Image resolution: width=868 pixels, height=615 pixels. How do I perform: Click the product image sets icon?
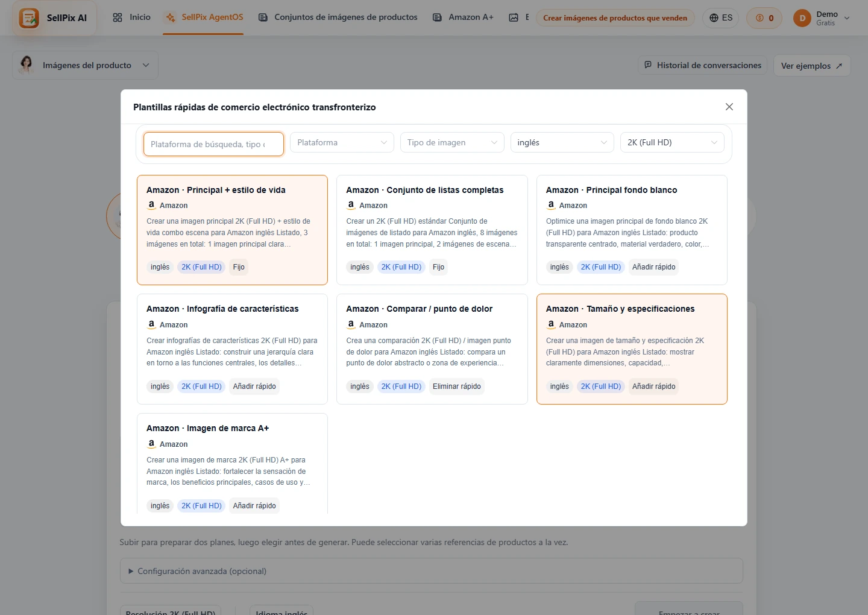click(x=263, y=17)
